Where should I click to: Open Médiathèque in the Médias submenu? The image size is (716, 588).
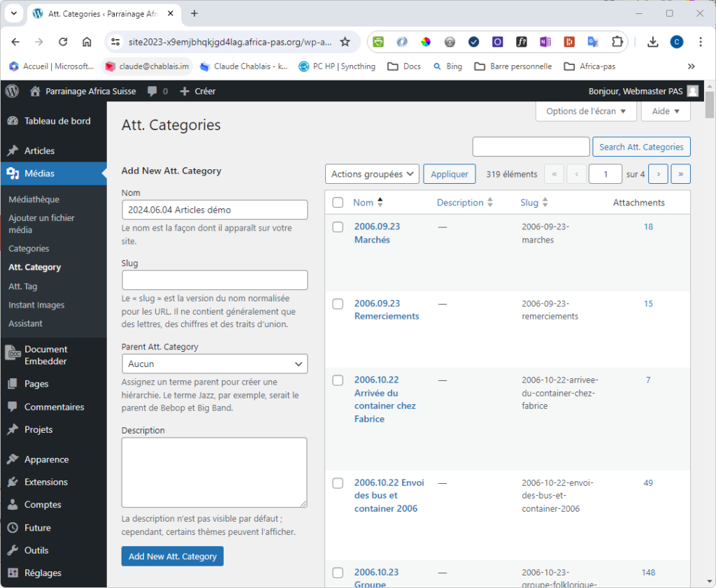[x=34, y=199]
